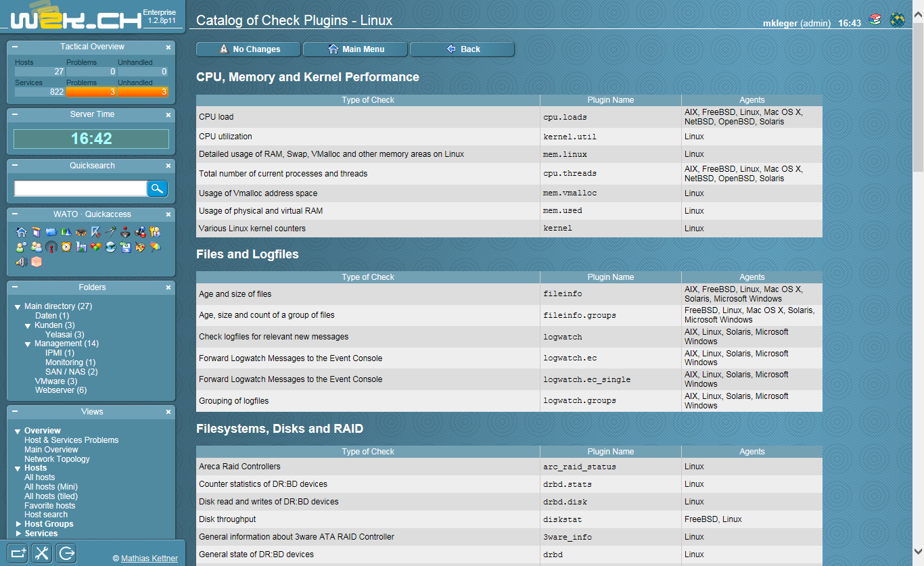Screen dimensions: 924x566
Task: Click the Areca Raid Controllers row
Action: (509, 467)
